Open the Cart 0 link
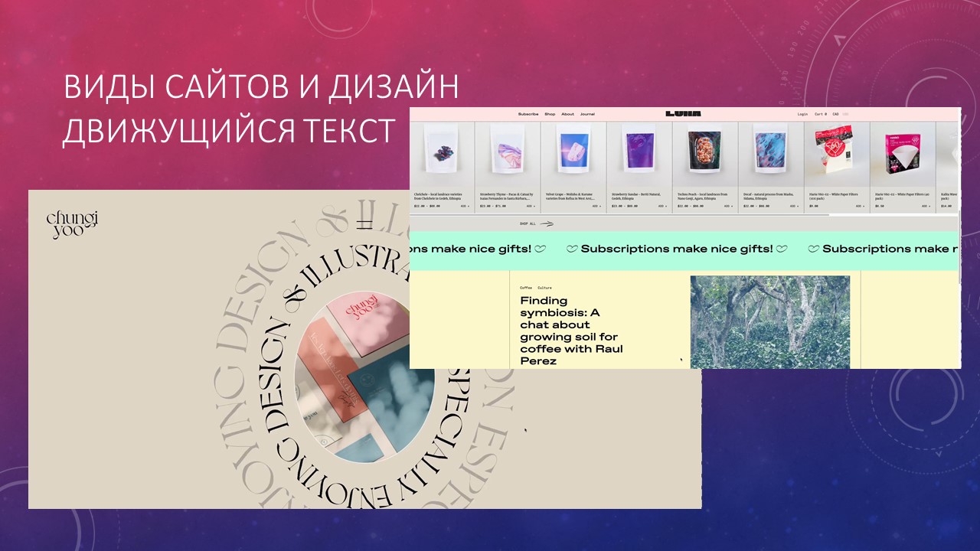980x551 pixels. click(x=821, y=114)
